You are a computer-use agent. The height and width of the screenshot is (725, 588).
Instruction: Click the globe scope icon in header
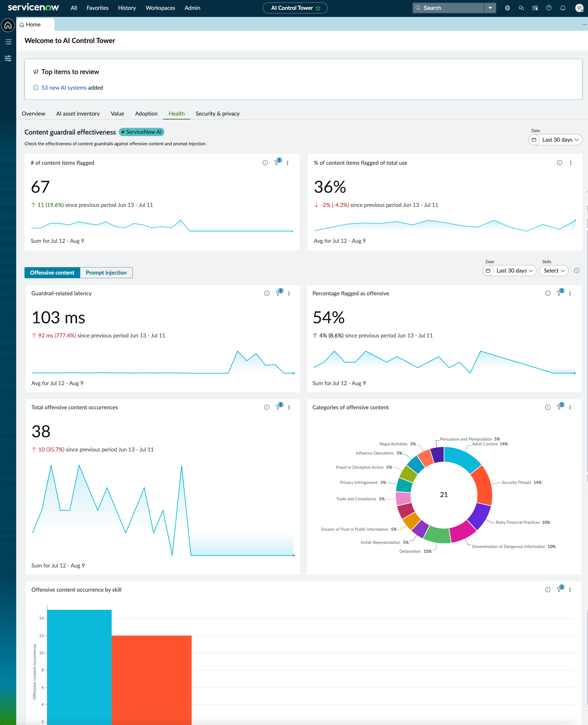point(507,8)
